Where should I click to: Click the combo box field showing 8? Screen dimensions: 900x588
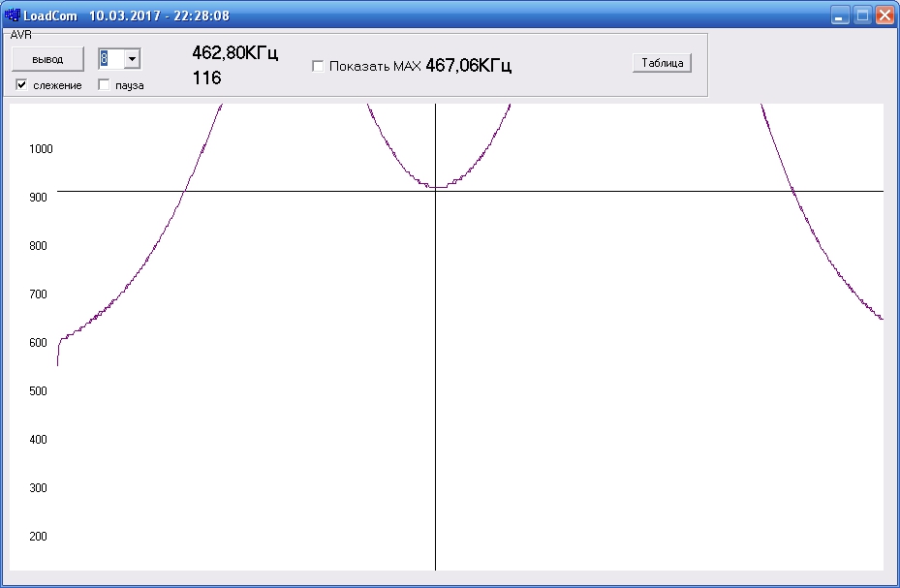coord(110,59)
